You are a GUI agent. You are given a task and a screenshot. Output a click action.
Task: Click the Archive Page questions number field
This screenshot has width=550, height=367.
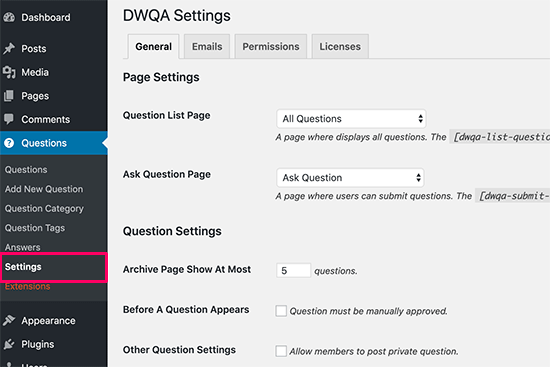point(293,271)
